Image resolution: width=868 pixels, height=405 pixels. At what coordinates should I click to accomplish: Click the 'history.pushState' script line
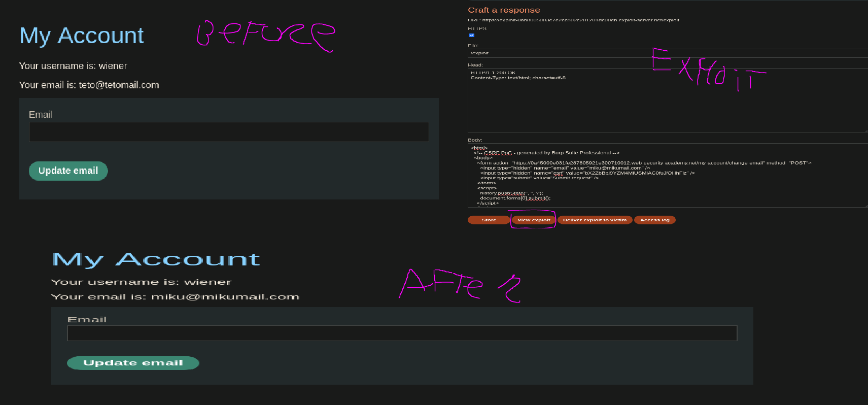[511, 193]
